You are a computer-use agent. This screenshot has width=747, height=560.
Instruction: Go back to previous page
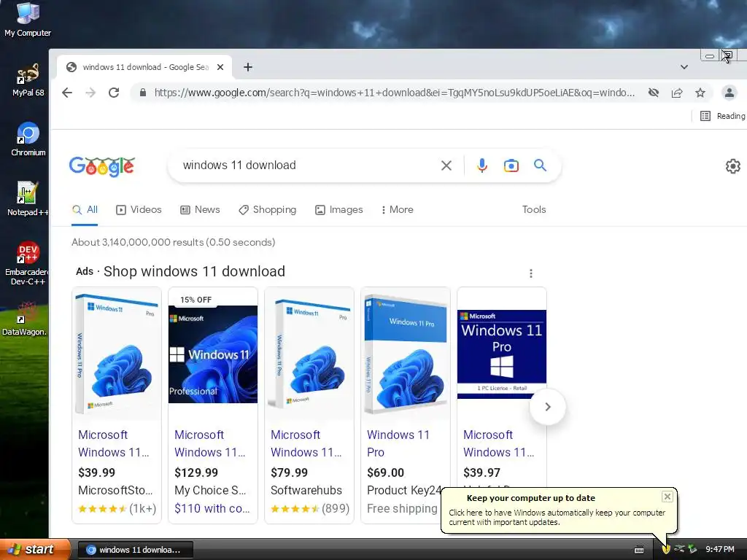[67, 93]
